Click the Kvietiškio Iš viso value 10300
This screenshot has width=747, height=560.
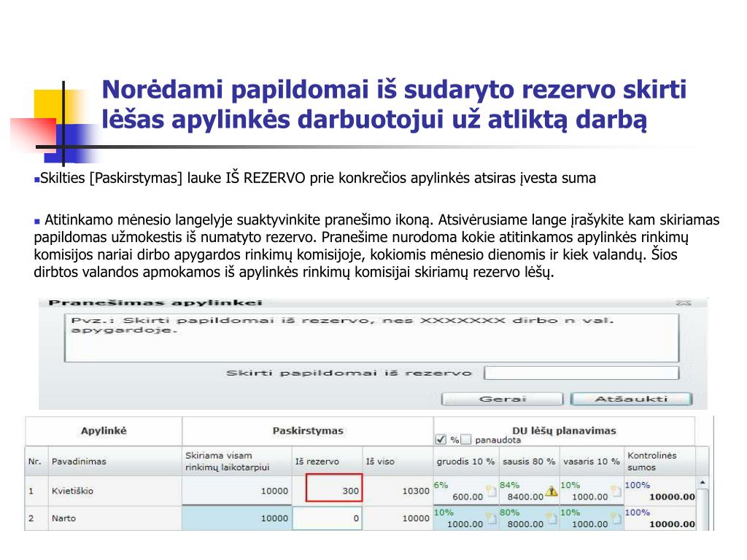[x=416, y=491]
